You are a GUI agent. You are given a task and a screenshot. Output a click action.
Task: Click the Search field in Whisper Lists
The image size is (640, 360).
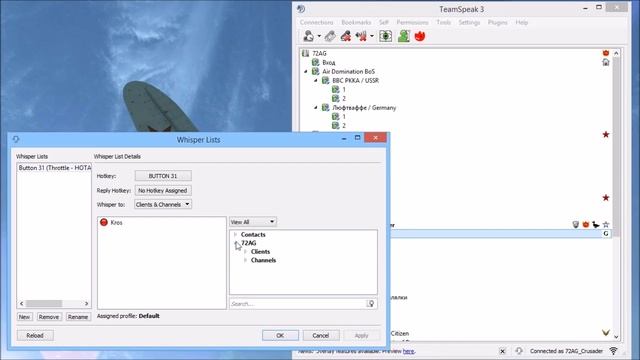coord(298,304)
